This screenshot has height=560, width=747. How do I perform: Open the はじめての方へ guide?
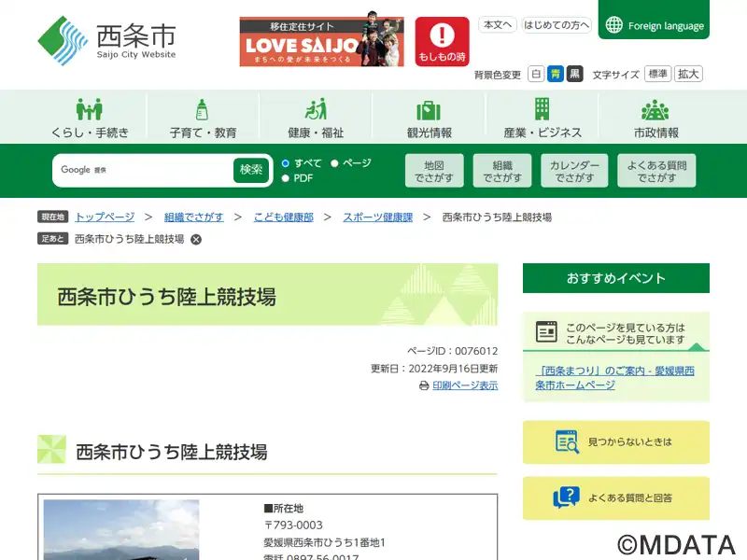(557, 25)
